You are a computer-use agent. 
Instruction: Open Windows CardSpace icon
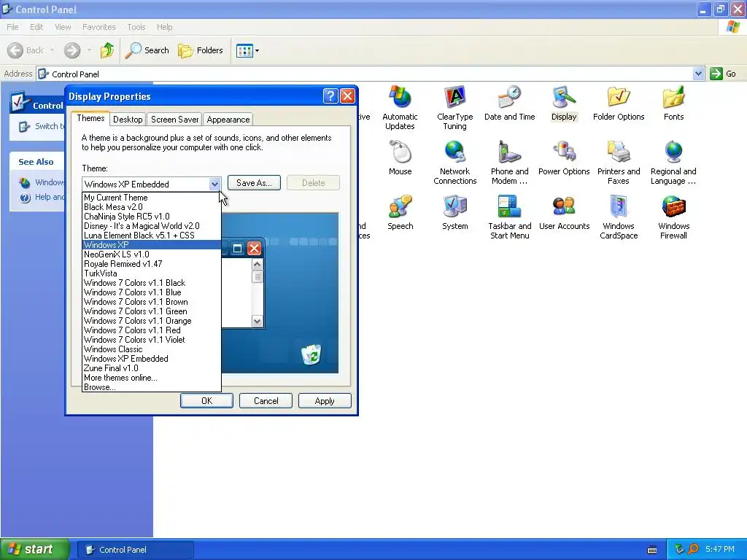[619, 217]
